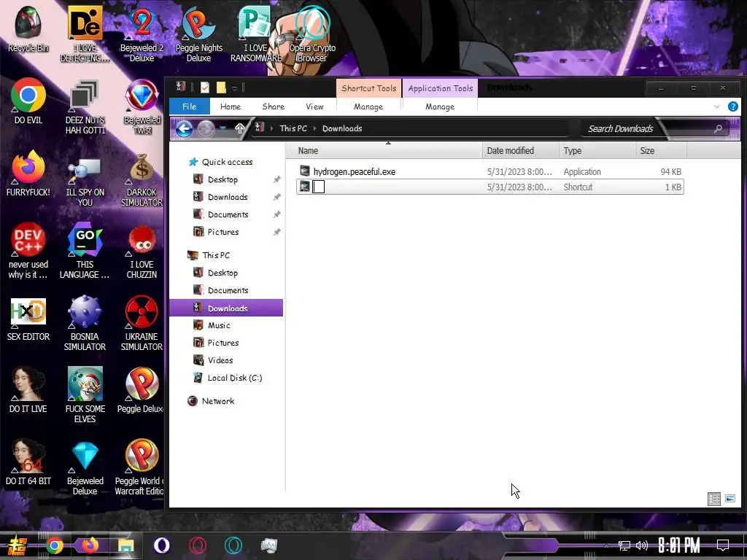Open Manage tab under Application Tools

coord(440,106)
